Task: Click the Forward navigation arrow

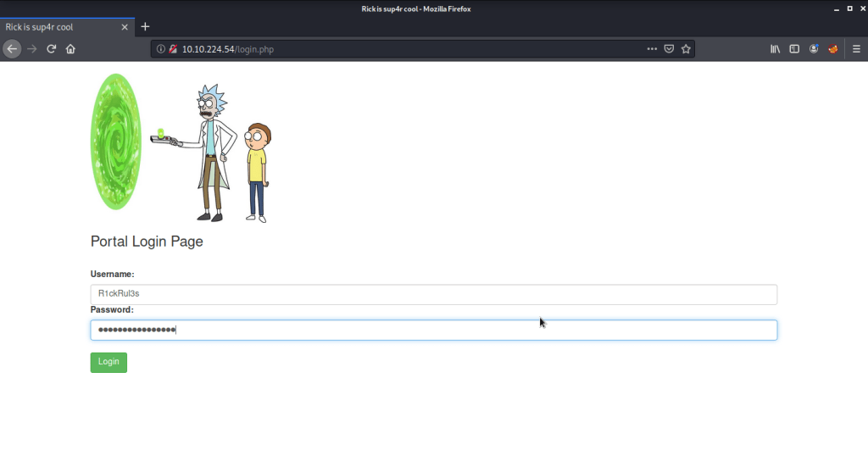Action: [32, 49]
